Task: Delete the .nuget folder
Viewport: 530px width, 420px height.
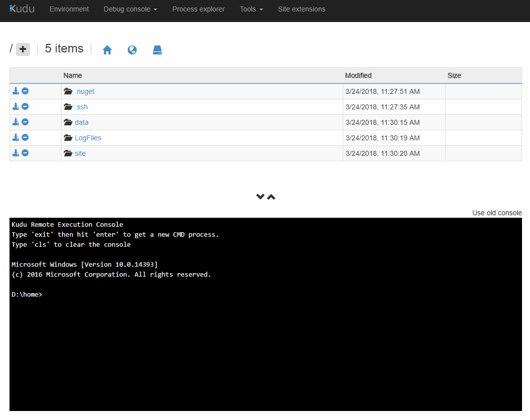Action: (25, 91)
